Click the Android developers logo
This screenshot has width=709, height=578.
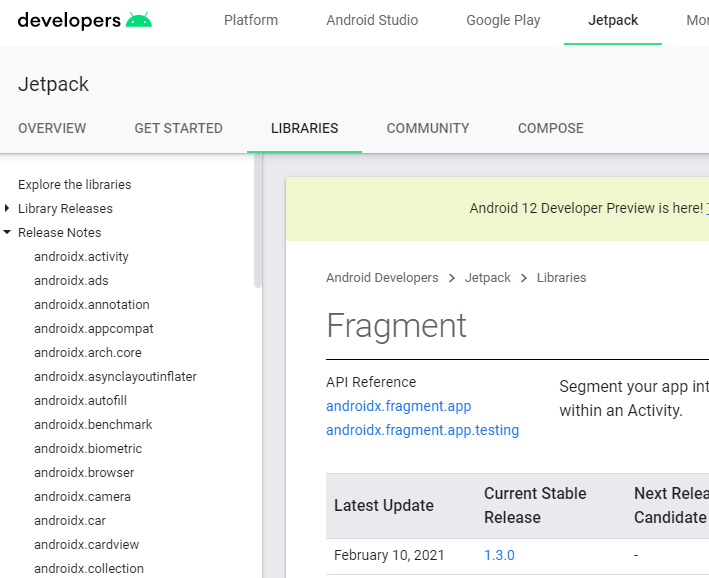(85, 20)
